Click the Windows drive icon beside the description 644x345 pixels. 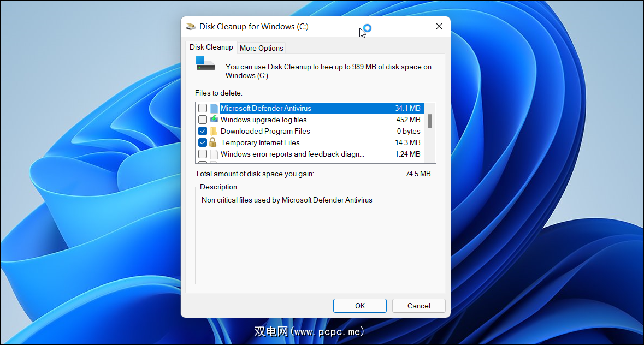coord(205,63)
